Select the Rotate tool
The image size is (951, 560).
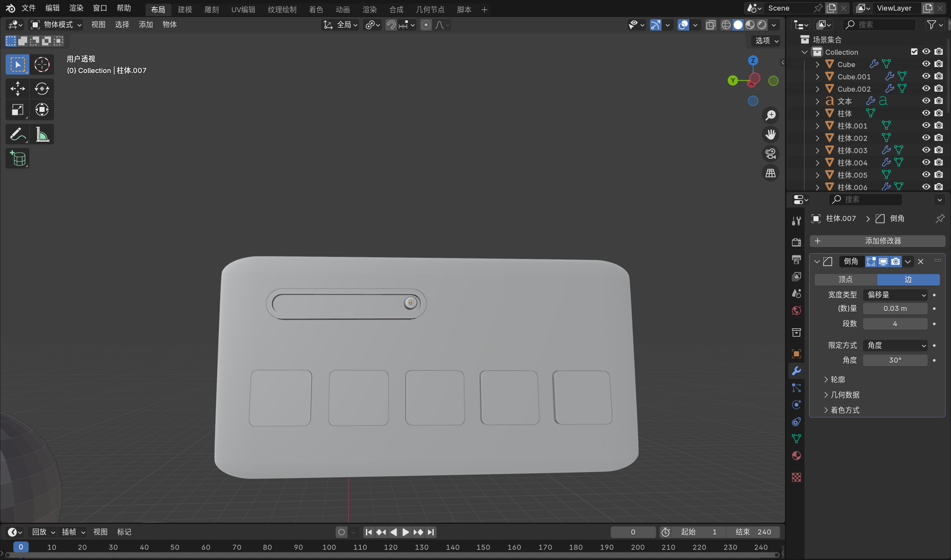pyautogui.click(x=42, y=89)
